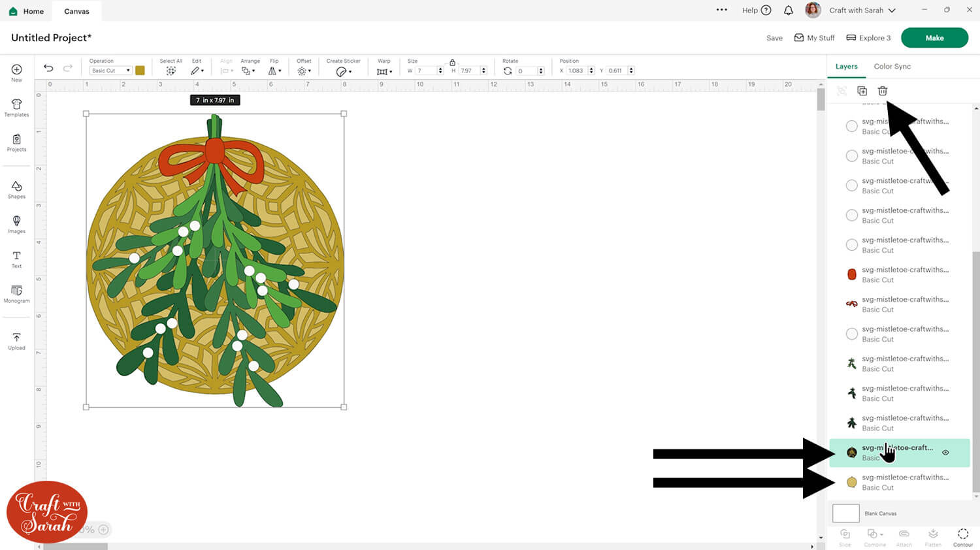Click the Attach tool
The height and width of the screenshot is (550, 980).
pos(904,537)
